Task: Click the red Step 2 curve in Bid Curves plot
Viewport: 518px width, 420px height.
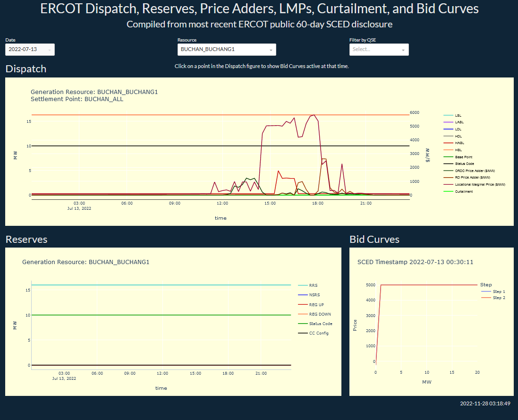Action: 430,285
